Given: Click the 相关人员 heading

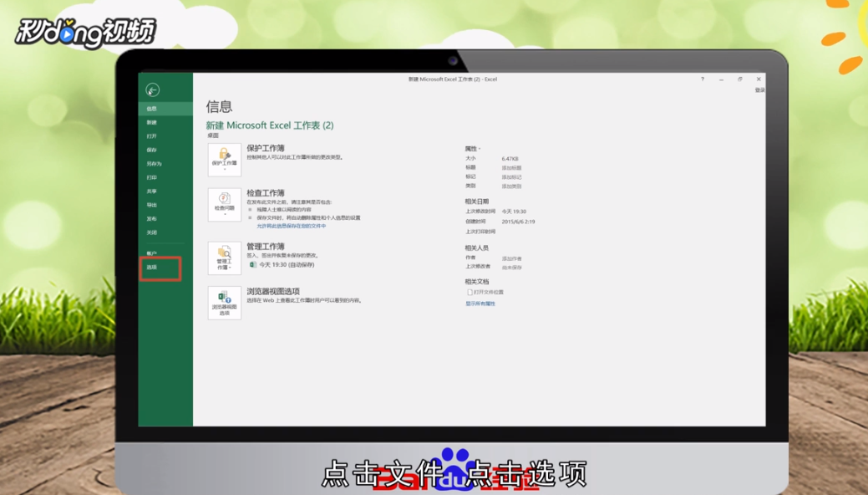Looking at the screenshot, I should pos(477,248).
